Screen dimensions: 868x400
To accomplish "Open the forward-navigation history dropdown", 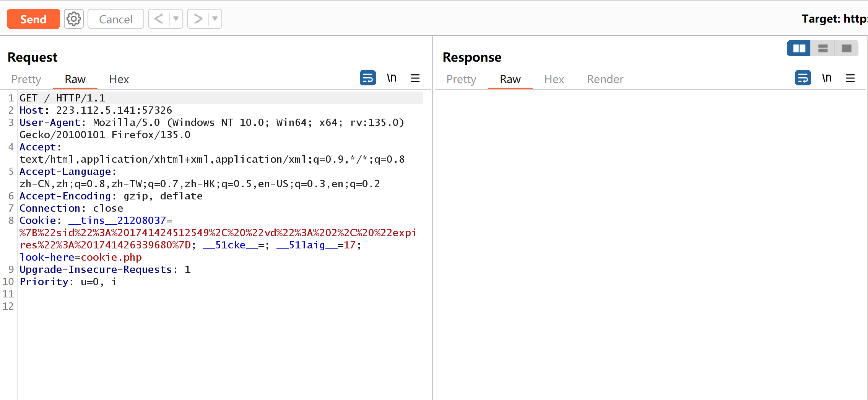I will pyautogui.click(x=215, y=18).
